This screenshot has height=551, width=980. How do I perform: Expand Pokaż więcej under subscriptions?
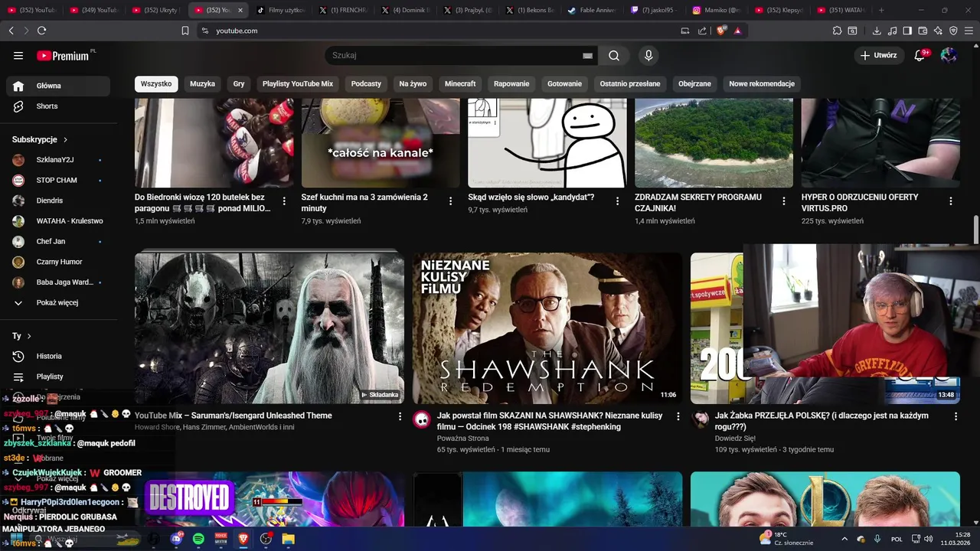tap(57, 303)
